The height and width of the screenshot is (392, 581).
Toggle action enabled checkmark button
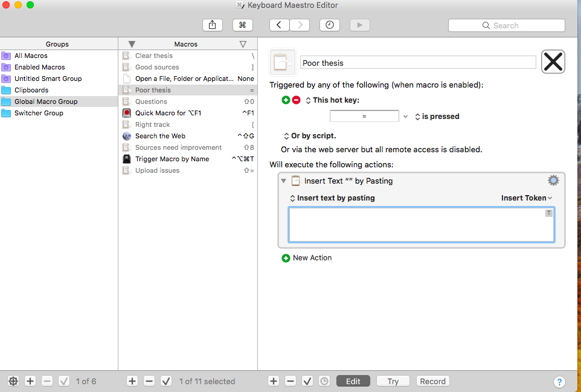click(x=307, y=381)
